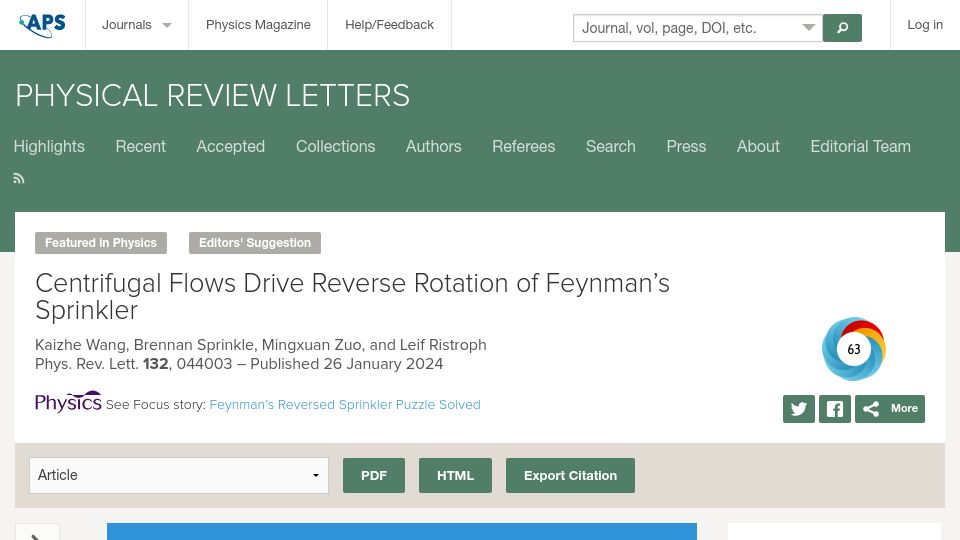Image resolution: width=960 pixels, height=540 pixels.
Task: Share the article on Facebook
Action: click(834, 409)
